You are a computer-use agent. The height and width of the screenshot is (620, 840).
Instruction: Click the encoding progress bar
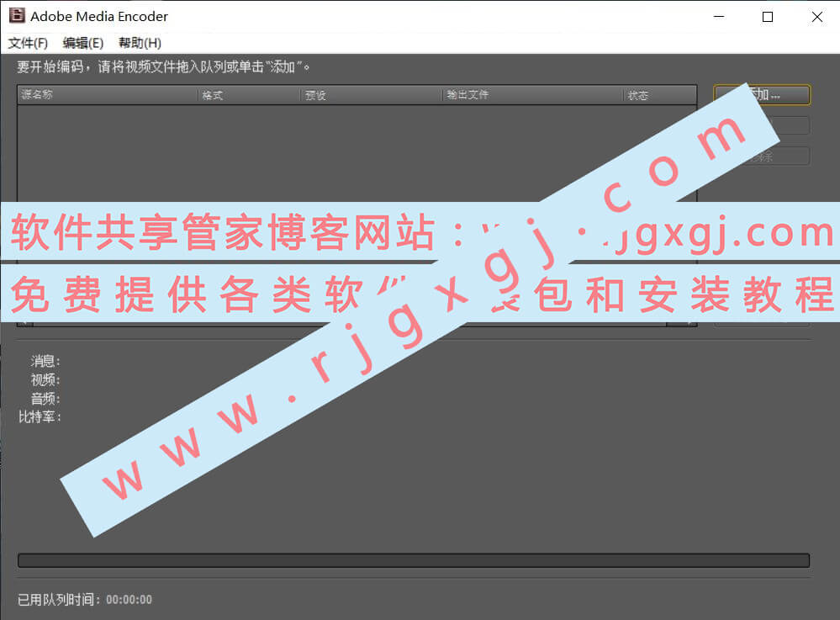point(414,560)
